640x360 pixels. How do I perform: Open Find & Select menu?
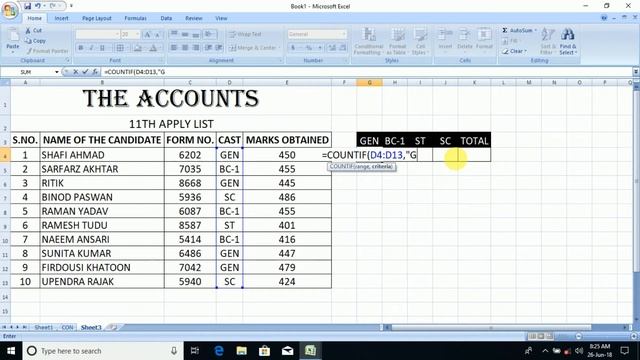[568, 41]
